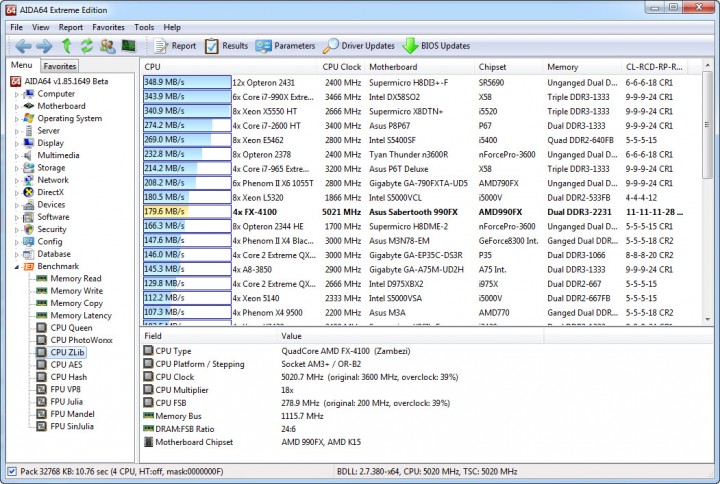The height and width of the screenshot is (484, 720).
Task: Select the Security tree icon
Action: coord(29,229)
